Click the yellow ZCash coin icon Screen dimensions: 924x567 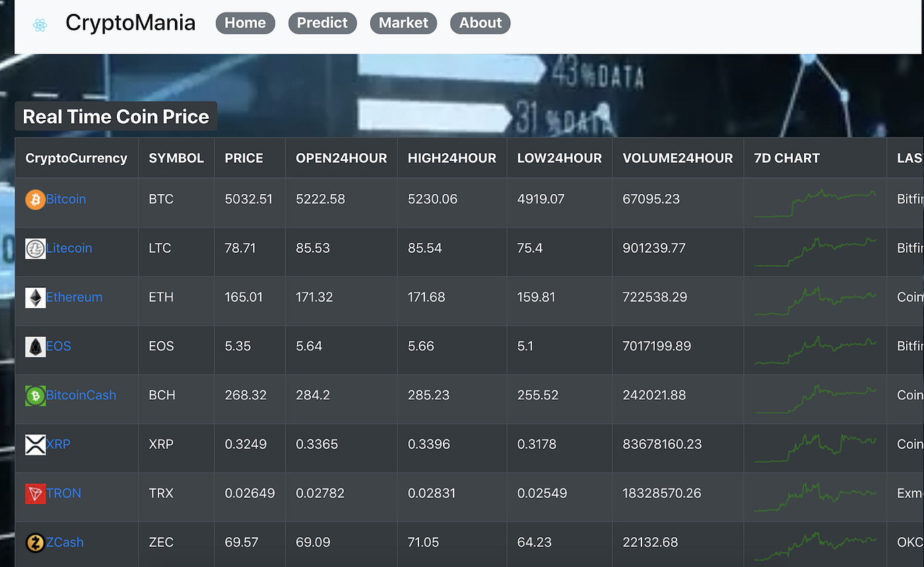click(x=34, y=542)
